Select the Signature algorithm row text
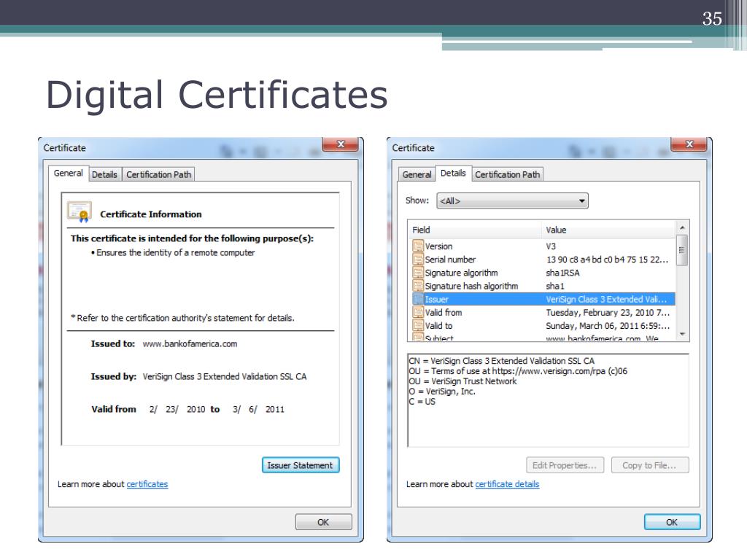The height and width of the screenshot is (560, 747). click(x=461, y=273)
